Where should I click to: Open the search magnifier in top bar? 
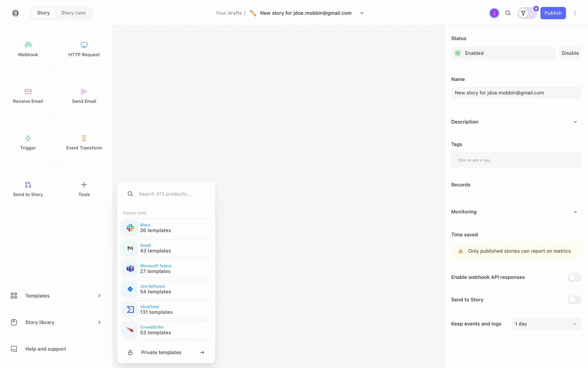(x=508, y=13)
